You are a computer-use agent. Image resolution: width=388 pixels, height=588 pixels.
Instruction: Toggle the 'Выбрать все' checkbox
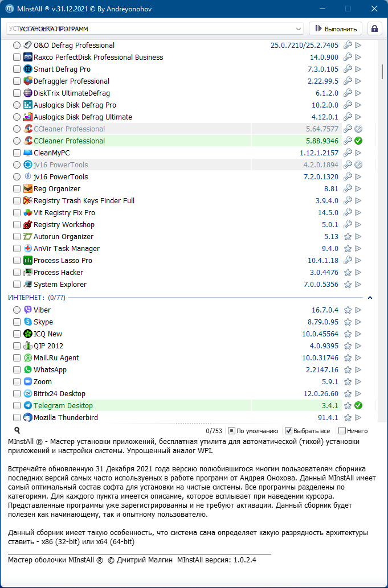coord(289,431)
